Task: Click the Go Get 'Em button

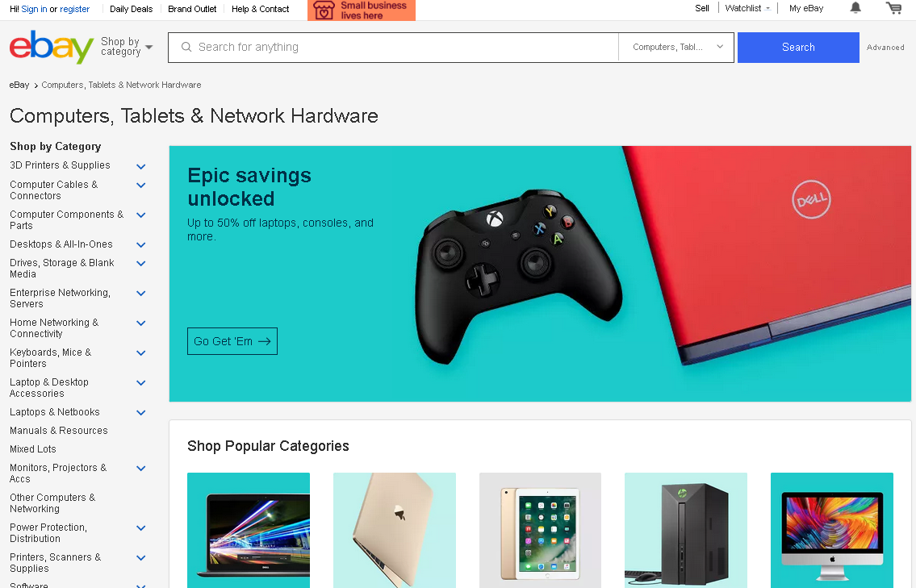Action: coord(232,341)
